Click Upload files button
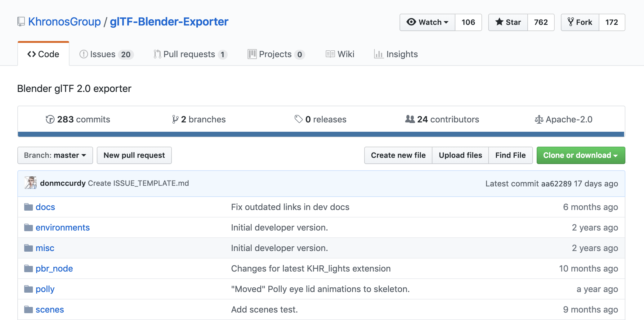644x320 pixels. pos(460,155)
